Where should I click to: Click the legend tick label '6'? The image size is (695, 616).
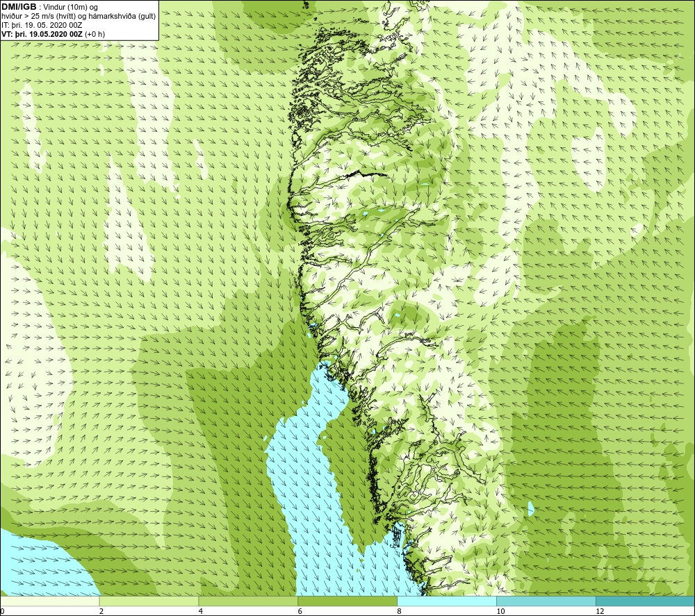pyautogui.click(x=300, y=611)
